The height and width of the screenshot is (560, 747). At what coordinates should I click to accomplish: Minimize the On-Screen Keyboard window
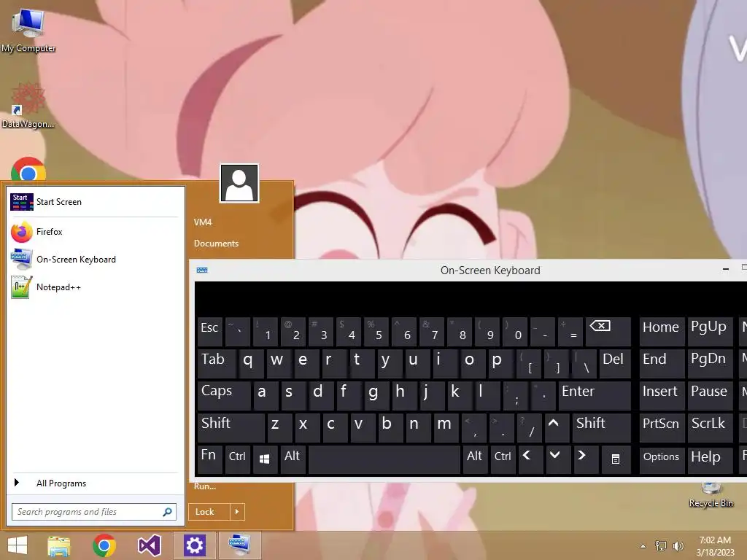click(x=726, y=270)
